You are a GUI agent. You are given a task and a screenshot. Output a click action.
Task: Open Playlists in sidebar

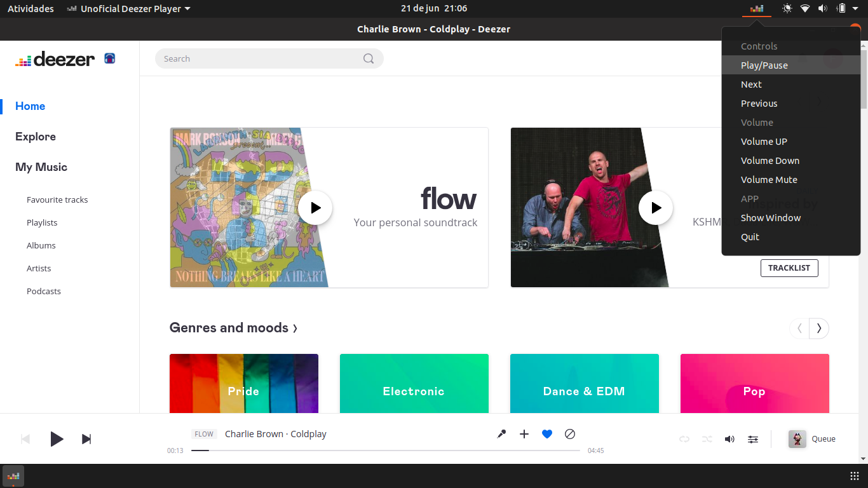click(42, 222)
